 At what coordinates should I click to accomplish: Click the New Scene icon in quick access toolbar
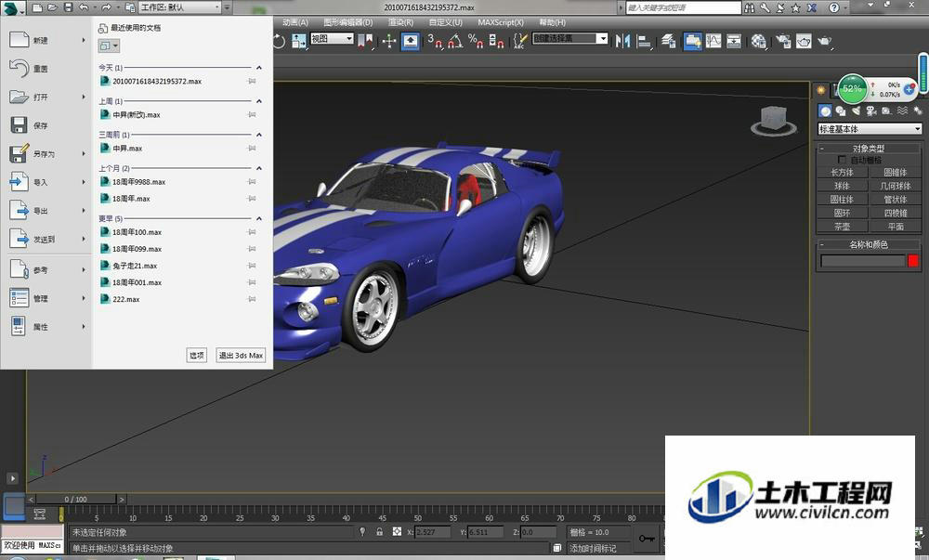[x=37, y=7]
